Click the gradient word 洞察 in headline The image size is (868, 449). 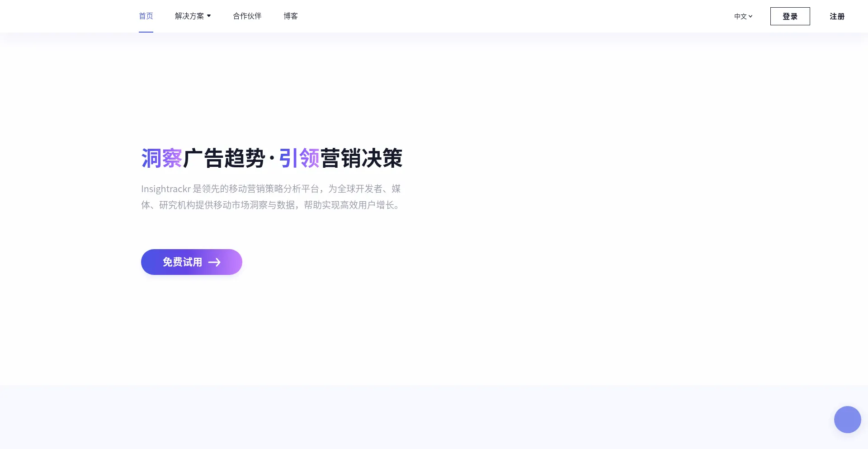(161, 159)
